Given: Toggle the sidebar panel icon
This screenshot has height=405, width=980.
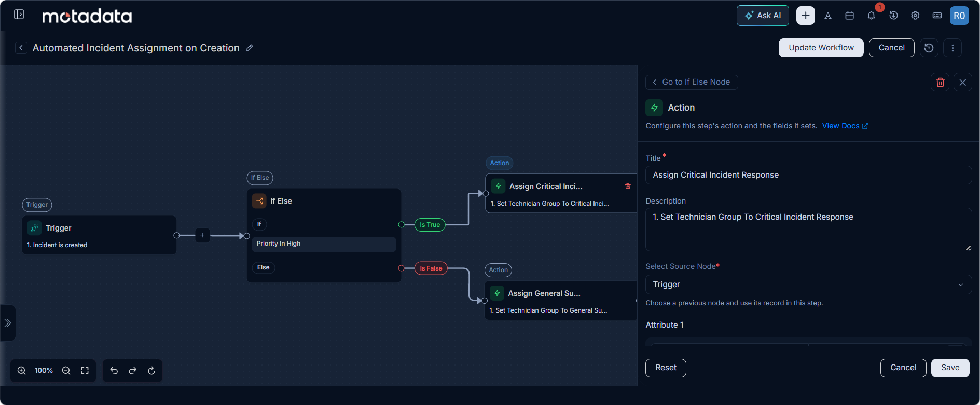Looking at the screenshot, I should click(x=19, y=15).
